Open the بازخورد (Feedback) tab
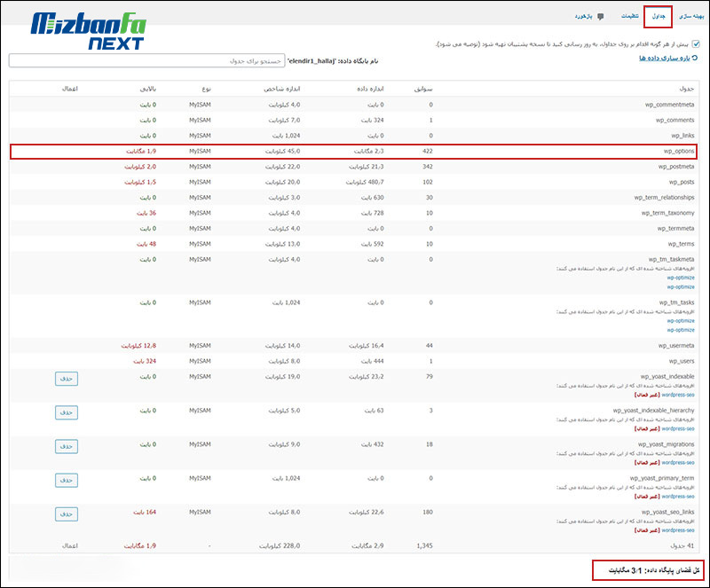The width and height of the screenshot is (710, 588). pos(584,17)
